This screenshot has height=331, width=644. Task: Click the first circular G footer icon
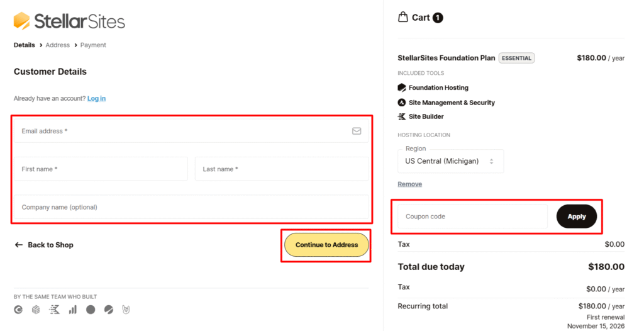(19, 310)
